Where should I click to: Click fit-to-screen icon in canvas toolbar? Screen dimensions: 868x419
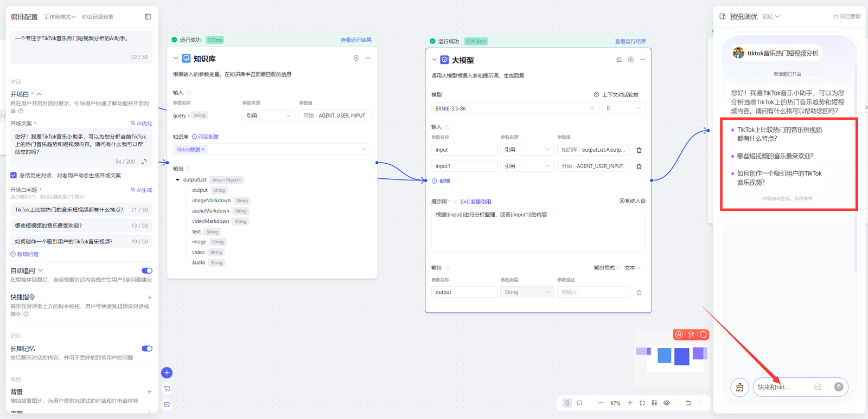(x=642, y=403)
